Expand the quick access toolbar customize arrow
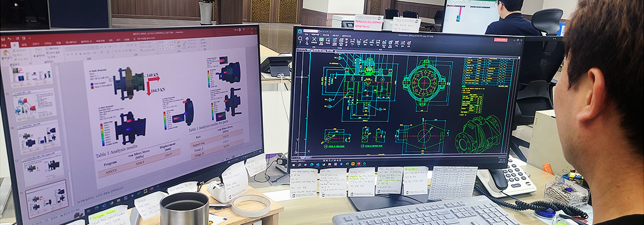The image size is (644, 225). click(30, 38)
